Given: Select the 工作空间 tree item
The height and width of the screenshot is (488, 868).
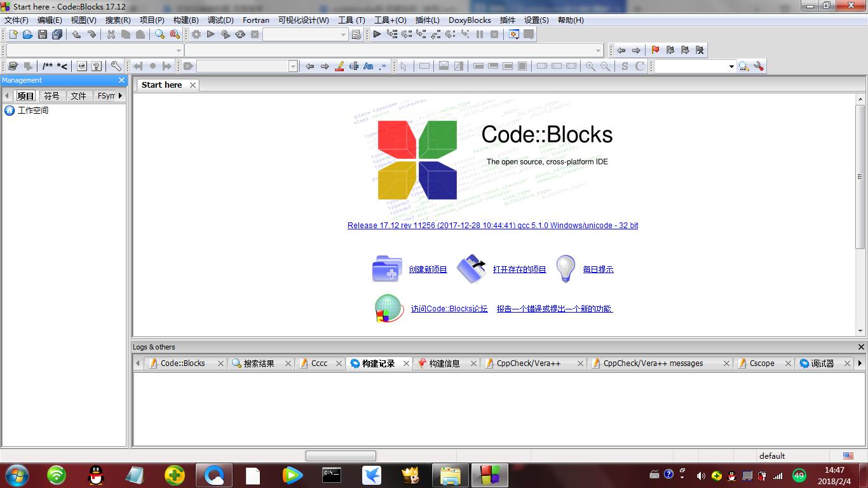Looking at the screenshot, I should coord(33,111).
